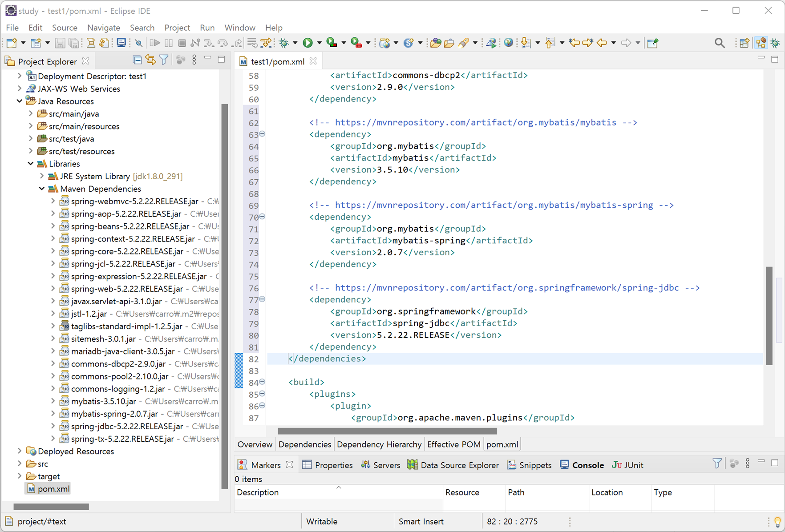
Task: Expand the Deployed Resources node
Action: [20, 451]
